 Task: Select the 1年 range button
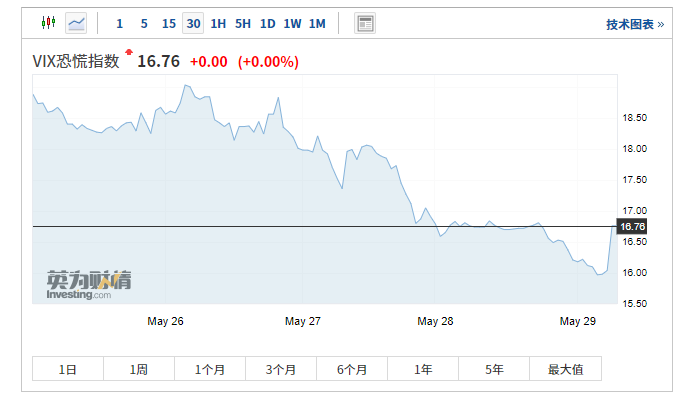point(423,369)
